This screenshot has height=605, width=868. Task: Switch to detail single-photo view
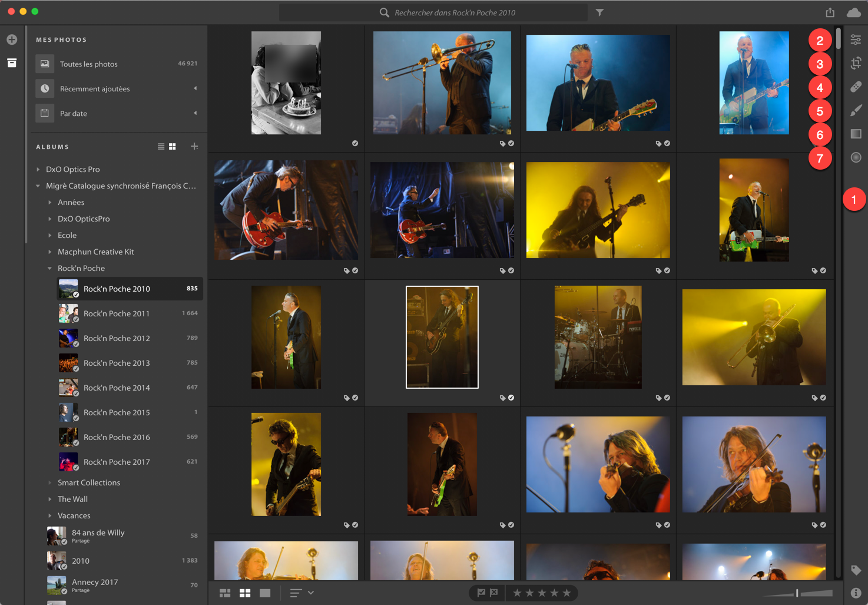pyautogui.click(x=265, y=593)
